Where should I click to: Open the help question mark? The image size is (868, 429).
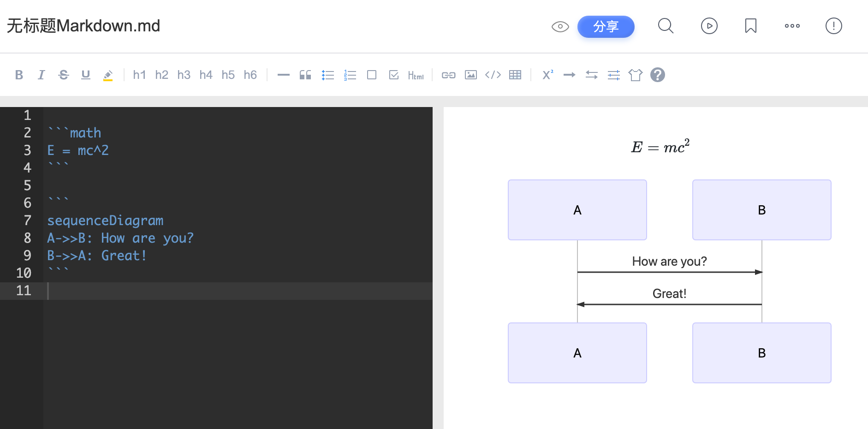tap(658, 75)
